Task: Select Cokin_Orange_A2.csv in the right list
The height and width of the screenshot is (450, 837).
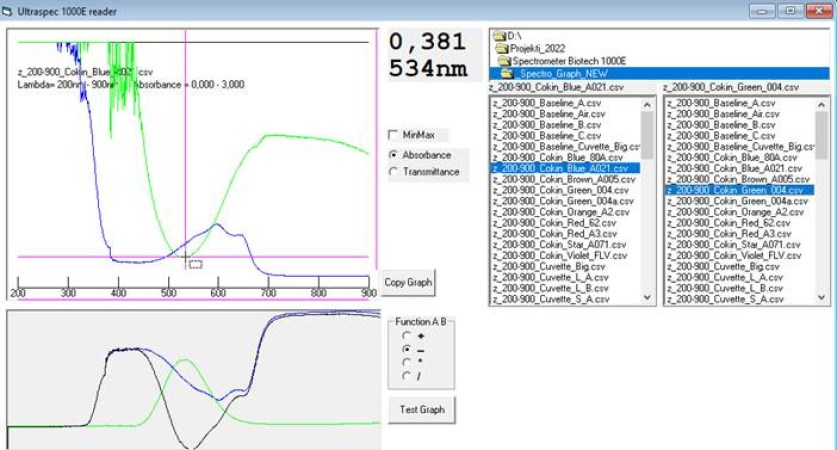Action: tap(736, 212)
